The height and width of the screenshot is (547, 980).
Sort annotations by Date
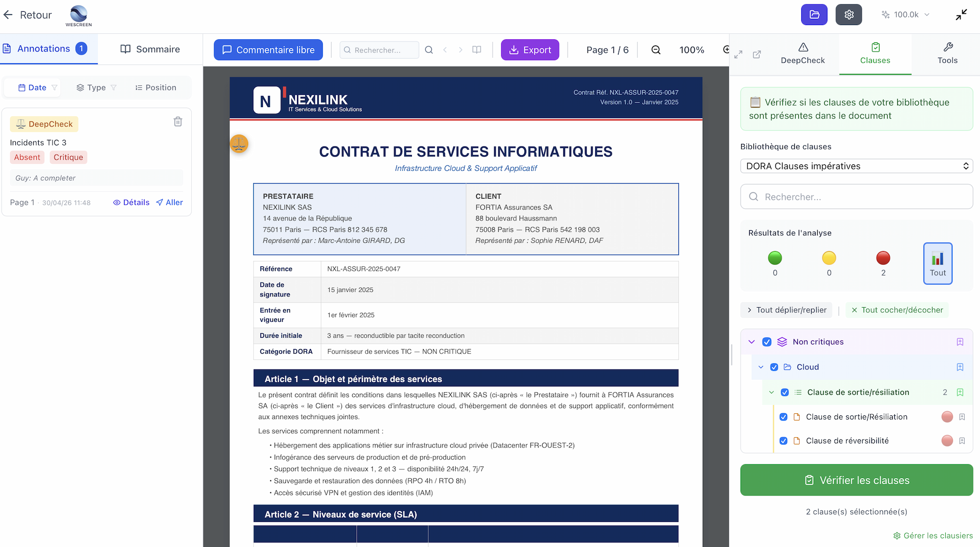[32, 88]
